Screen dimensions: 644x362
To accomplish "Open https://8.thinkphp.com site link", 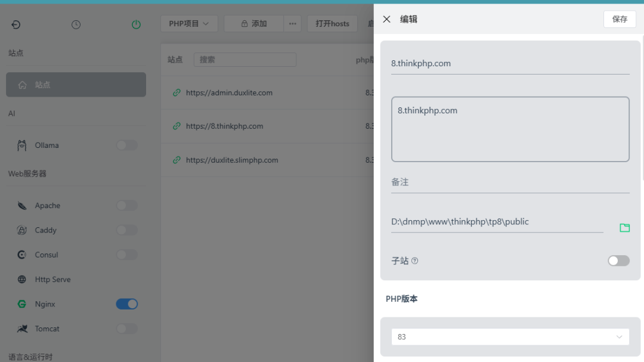I will (x=225, y=126).
